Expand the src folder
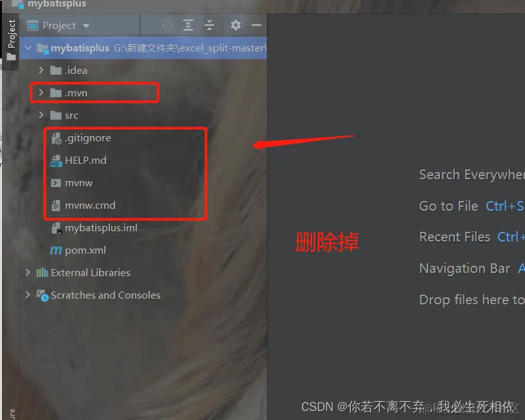Image resolution: width=525 pixels, height=420 pixels. click(x=41, y=115)
